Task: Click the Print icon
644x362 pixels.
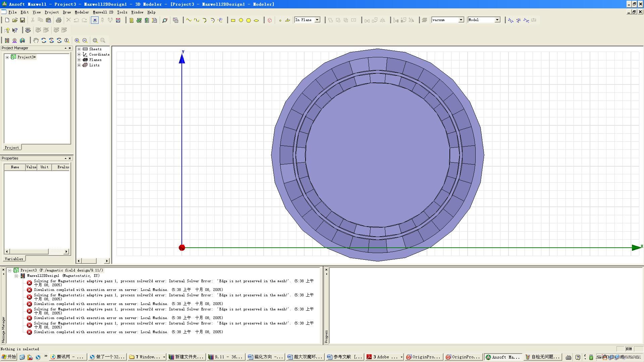Action: pos(59,20)
